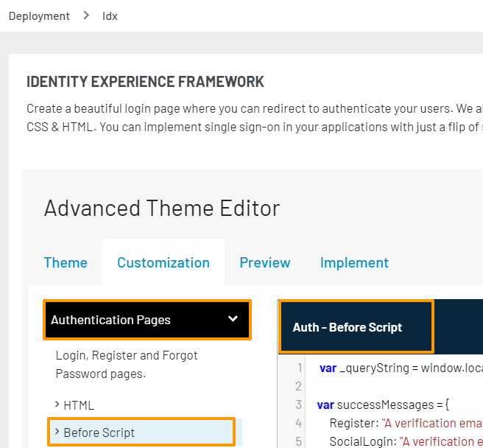Expand the arrow next to HTML
This screenshot has width=483, height=448.
click(57, 405)
